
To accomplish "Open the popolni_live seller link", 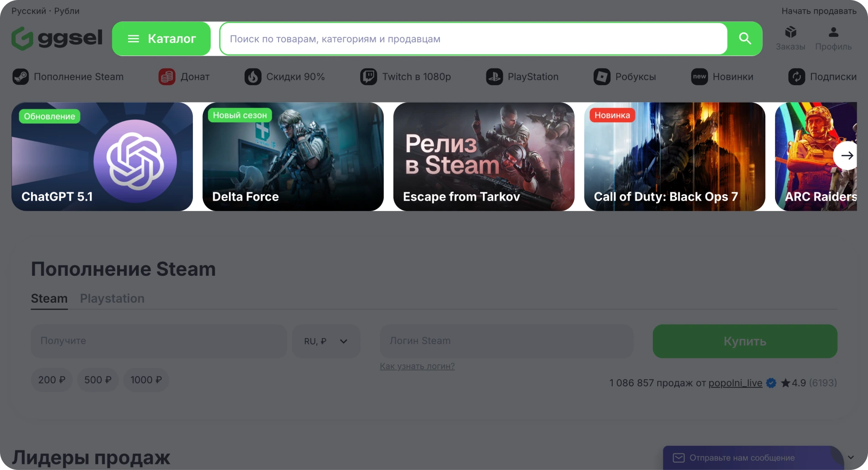I will click(x=735, y=383).
